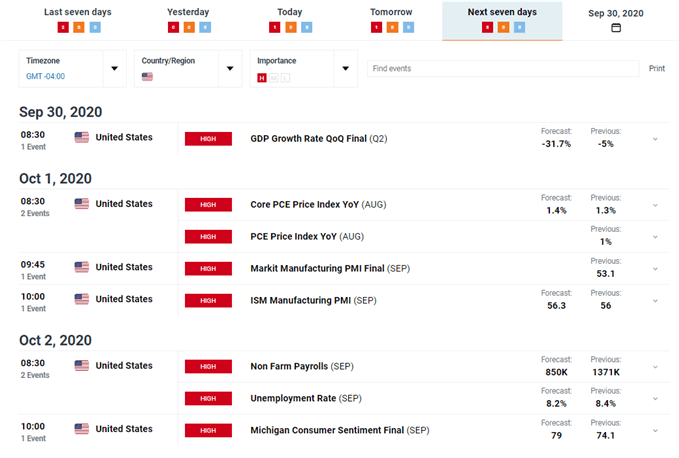The height and width of the screenshot is (458, 679).
Task: Open the Timezone dropdown arrow
Action: point(114,68)
